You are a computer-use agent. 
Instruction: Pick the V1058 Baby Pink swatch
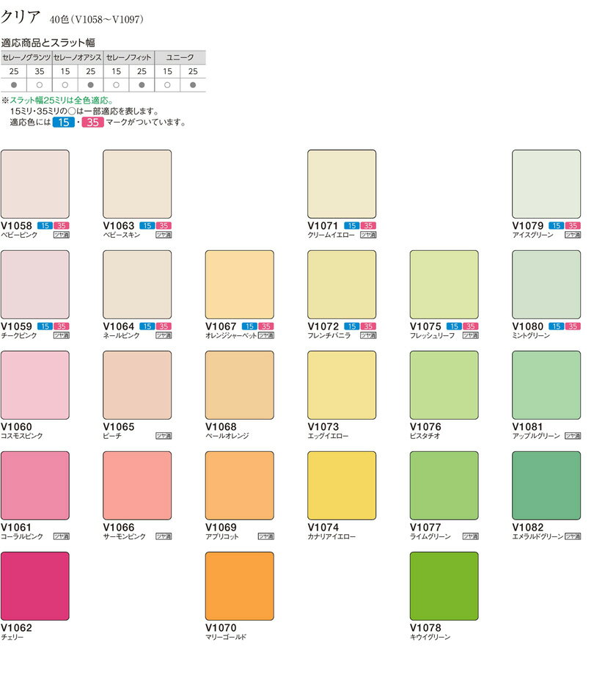click(x=35, y=183)
